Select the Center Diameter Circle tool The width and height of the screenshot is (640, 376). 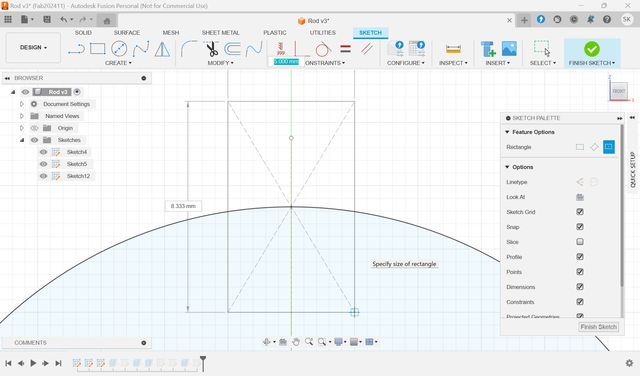coord(119,49)
